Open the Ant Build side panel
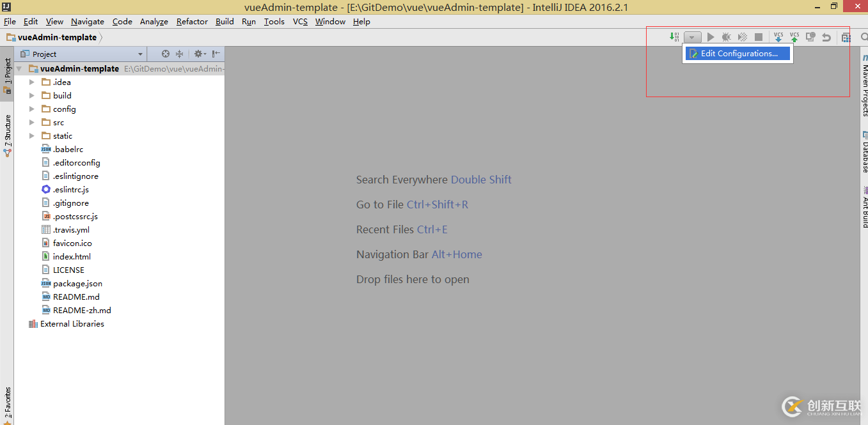 tap(865, 206)
